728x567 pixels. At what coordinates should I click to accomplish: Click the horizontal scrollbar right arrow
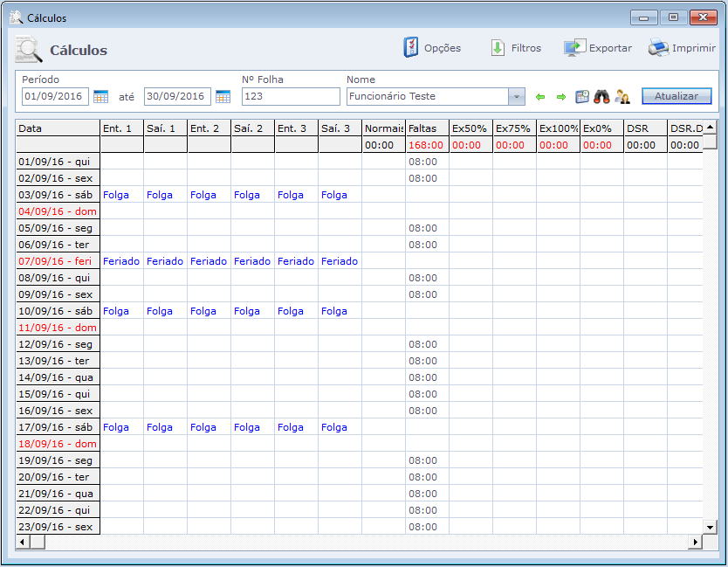[x=696, y=543]
